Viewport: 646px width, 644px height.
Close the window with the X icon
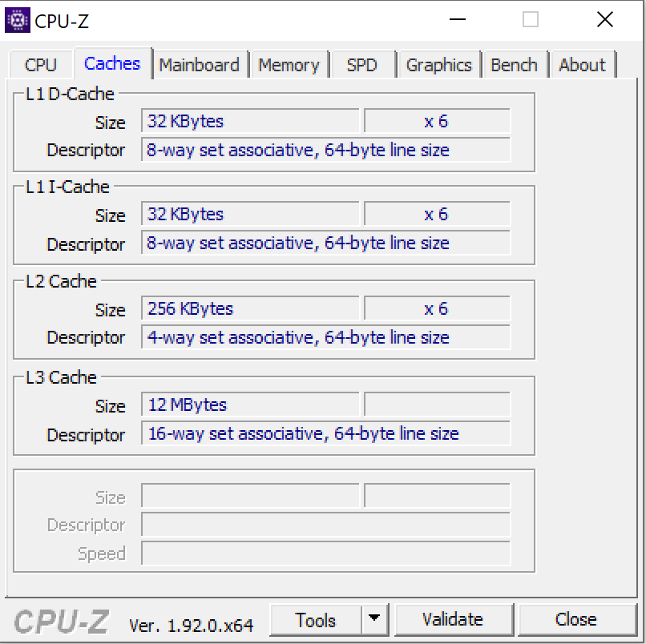(x=605, y=19)
